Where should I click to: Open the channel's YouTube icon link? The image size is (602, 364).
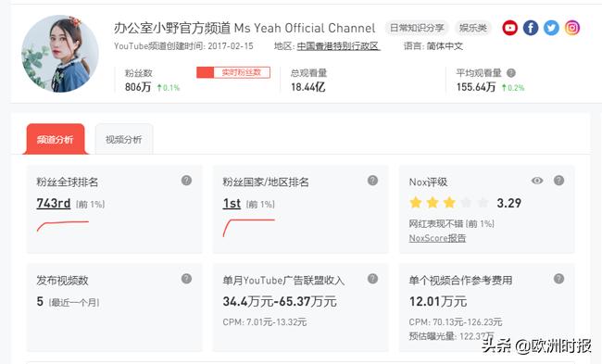coord(510,28)
